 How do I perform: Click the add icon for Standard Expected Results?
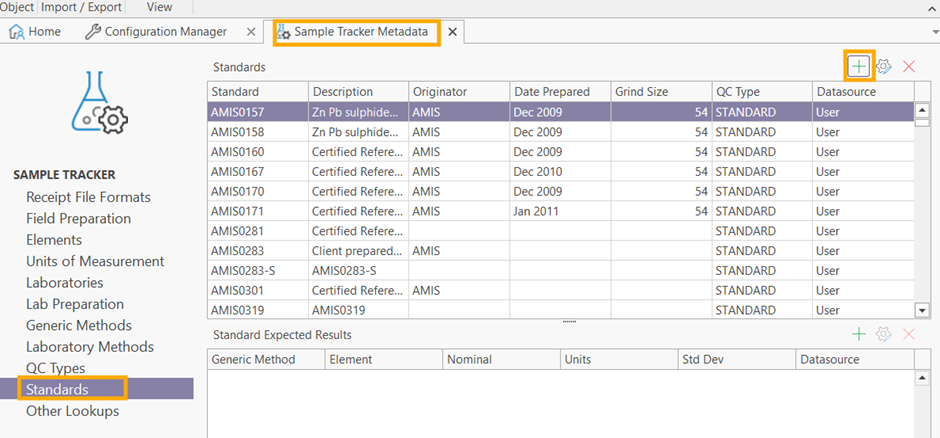pyautogui.click(x=859, y=334)
